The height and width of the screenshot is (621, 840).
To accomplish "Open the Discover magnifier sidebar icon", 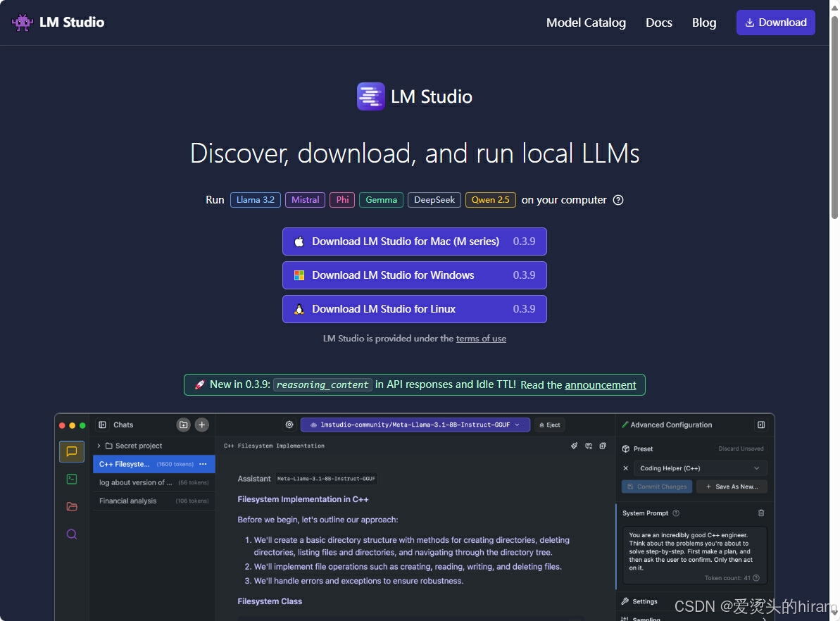I will pyautogui.click(x=72, y=534).
